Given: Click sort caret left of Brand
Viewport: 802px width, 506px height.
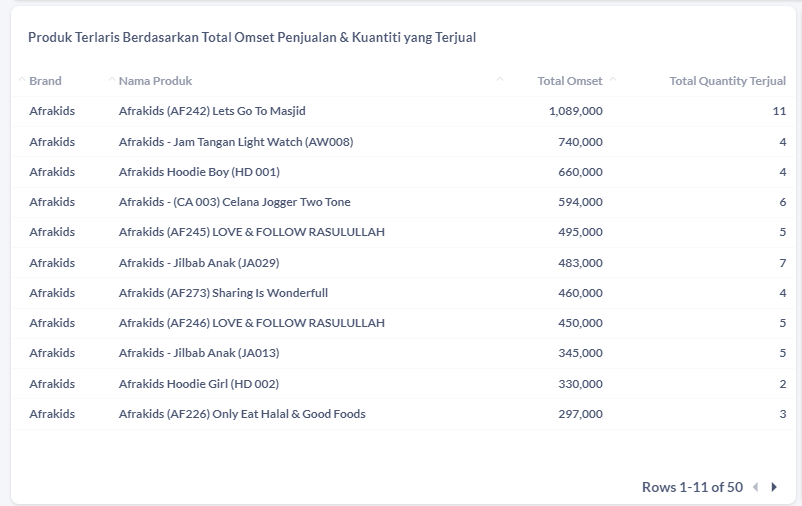Looking at the screenshot, I should coord(21,79).
